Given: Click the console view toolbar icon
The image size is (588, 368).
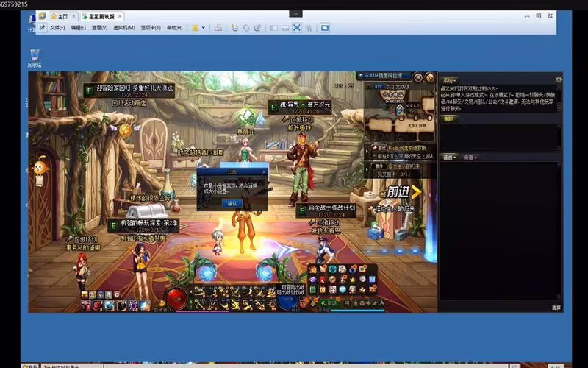Looking at the screenshot, I should tap(325, 28).
